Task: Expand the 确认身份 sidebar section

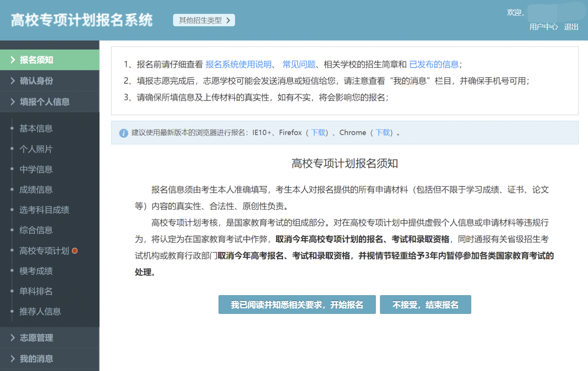Action: point(36,81)
